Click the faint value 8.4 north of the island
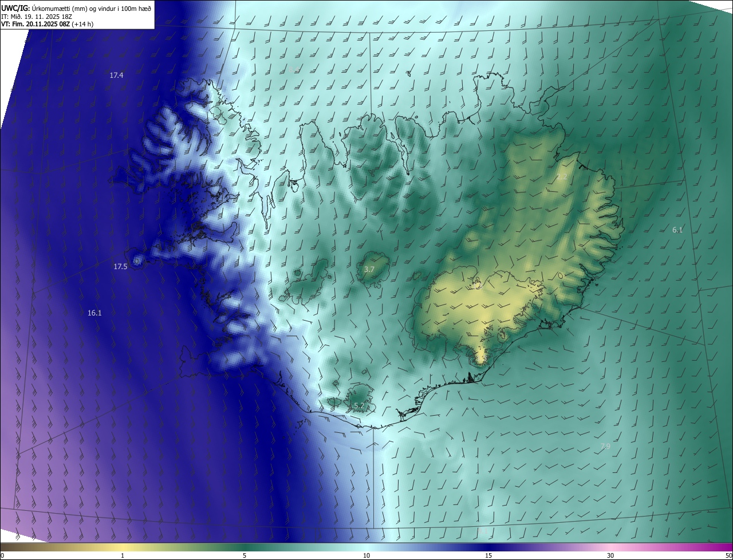Image resolution: width=733 pixels, height=560 pixels. coord(294,69)
